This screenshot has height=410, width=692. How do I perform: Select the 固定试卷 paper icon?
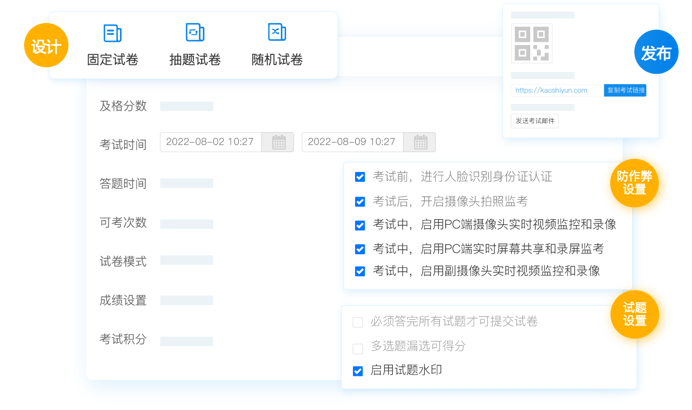(x=112, y=34)
